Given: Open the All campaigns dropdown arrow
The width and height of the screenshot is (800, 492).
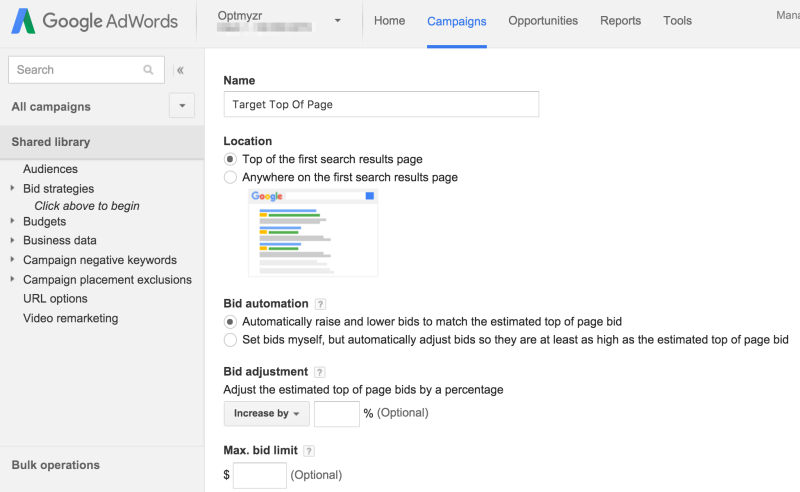Looking at the screenshot, I should (182, 106).
